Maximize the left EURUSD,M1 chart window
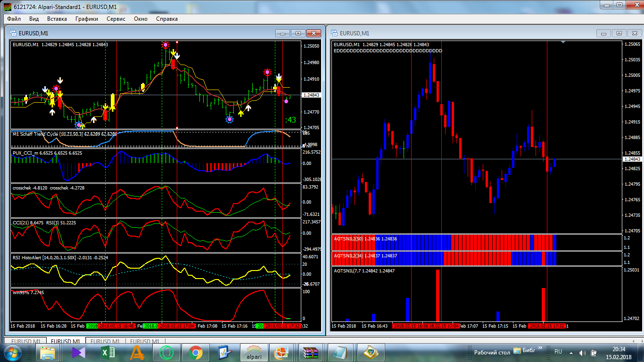This screenshot has width=644, height=362. (298, 33)
